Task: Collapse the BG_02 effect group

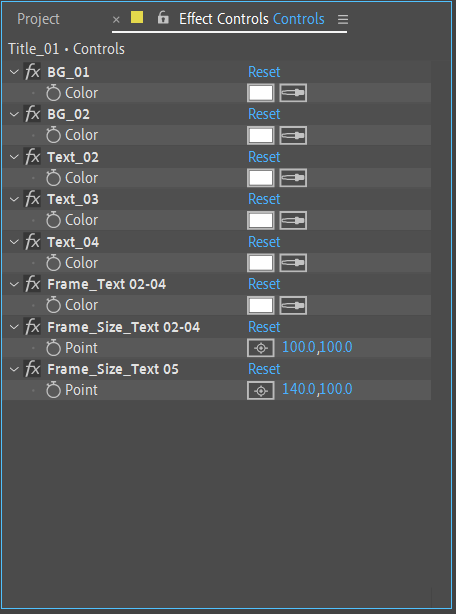Action: pos(14,114)
